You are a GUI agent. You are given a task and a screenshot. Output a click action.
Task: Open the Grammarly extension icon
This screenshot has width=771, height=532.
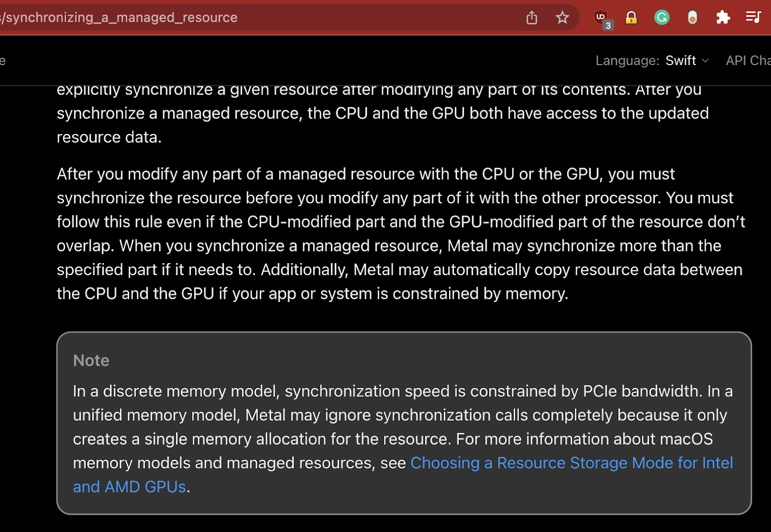[x=662, y=18]
